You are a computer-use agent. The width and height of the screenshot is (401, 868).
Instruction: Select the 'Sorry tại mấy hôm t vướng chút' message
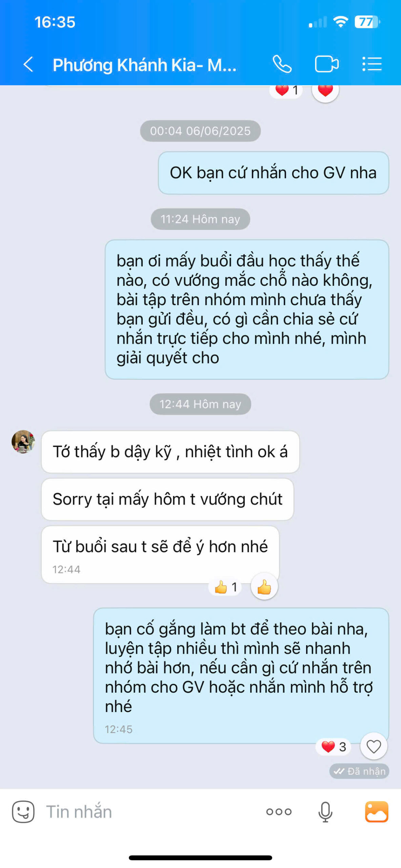[167, 499]
